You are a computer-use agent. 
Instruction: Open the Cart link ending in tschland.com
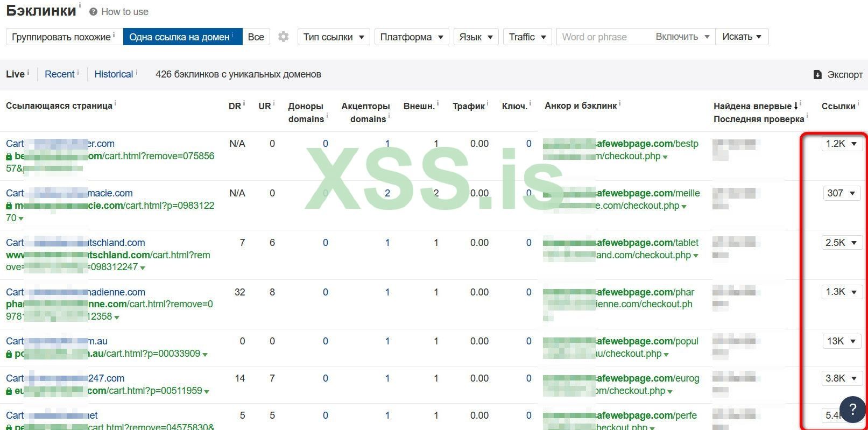coord(75,243)
